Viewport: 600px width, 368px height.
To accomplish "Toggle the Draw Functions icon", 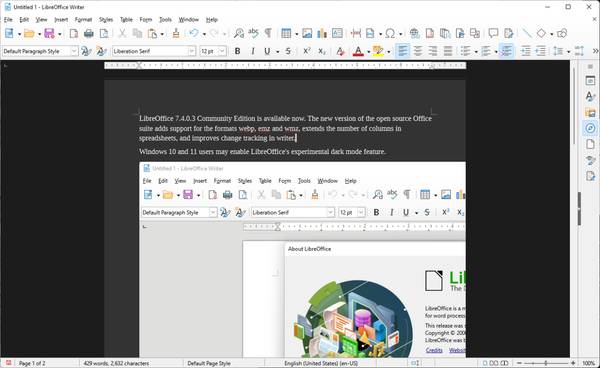I will 562,34.
